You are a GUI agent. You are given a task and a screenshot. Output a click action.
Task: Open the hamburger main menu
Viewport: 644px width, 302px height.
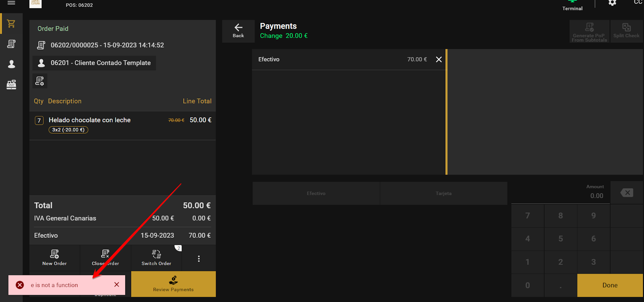point(11,3)
